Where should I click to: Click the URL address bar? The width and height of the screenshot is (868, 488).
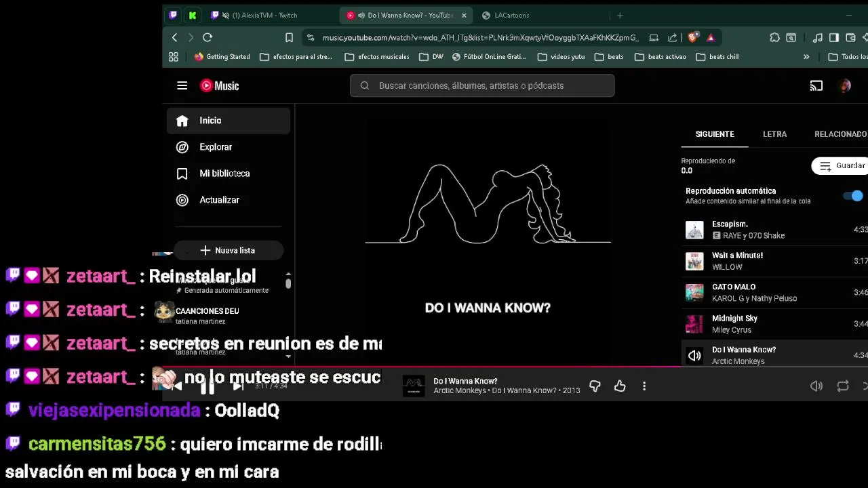(480, 38)
